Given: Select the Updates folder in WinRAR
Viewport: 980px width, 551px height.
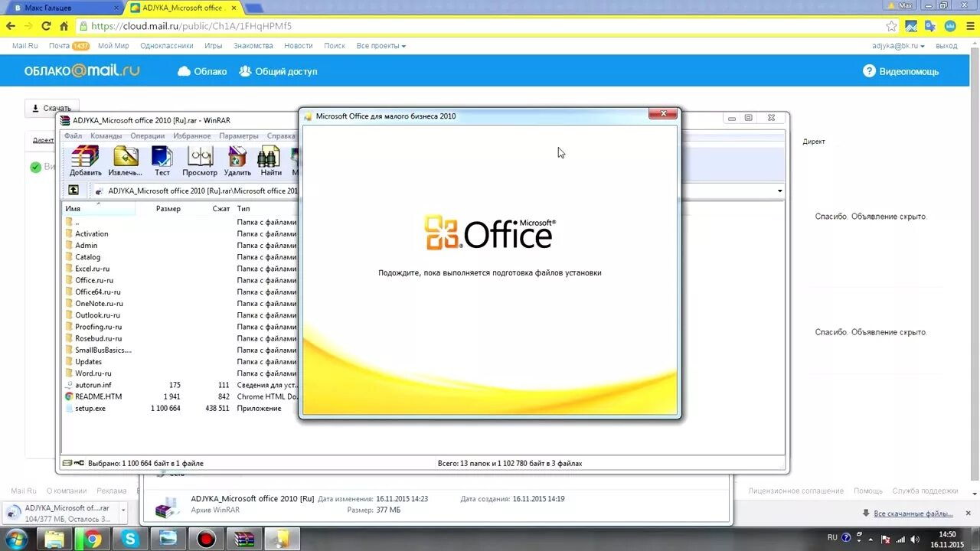Looking at the screenshot, I should click(88, 362).
